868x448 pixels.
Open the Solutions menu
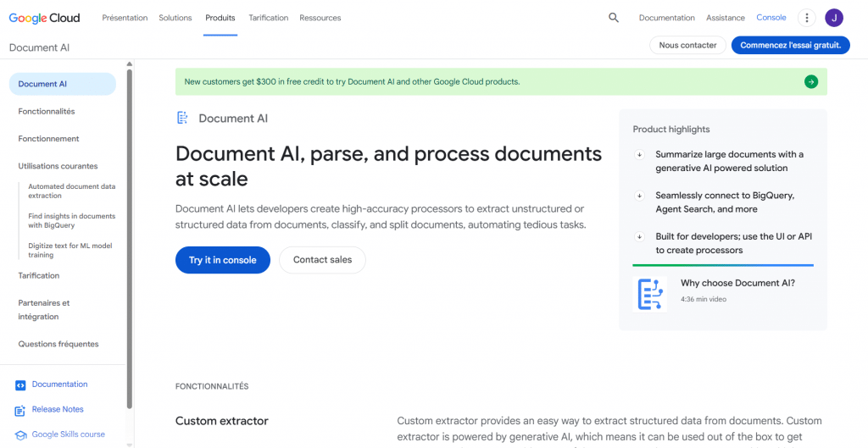(175, 18)
